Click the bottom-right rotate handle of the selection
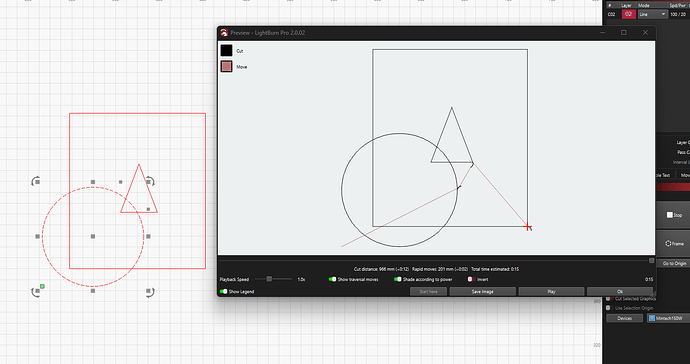This screenshot has width=690, height=364. coord(150,292)
